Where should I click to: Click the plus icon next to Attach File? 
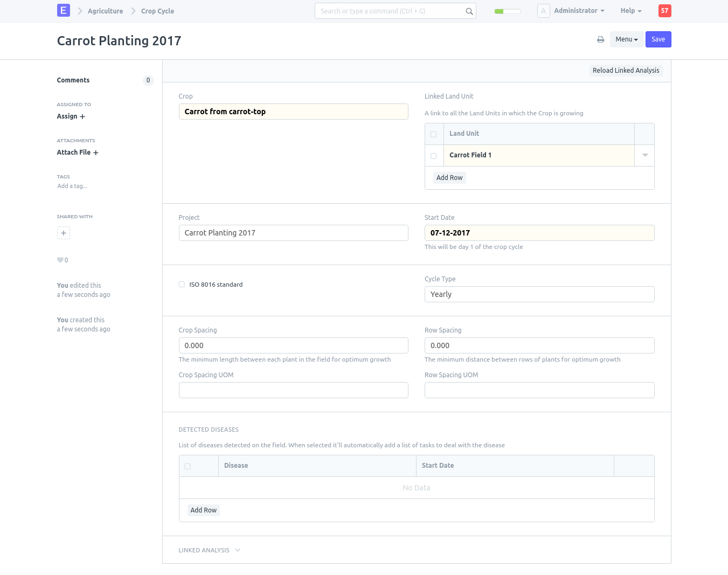tap(96, 153)
